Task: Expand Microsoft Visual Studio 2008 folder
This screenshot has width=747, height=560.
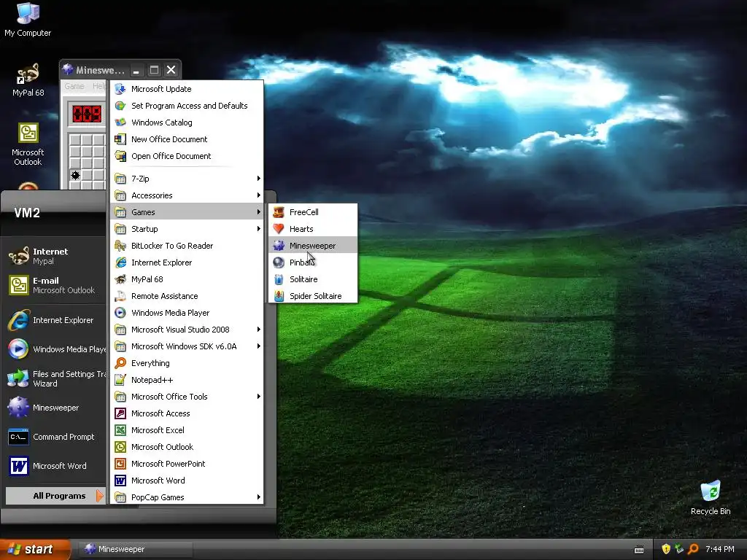Action: 187,330
